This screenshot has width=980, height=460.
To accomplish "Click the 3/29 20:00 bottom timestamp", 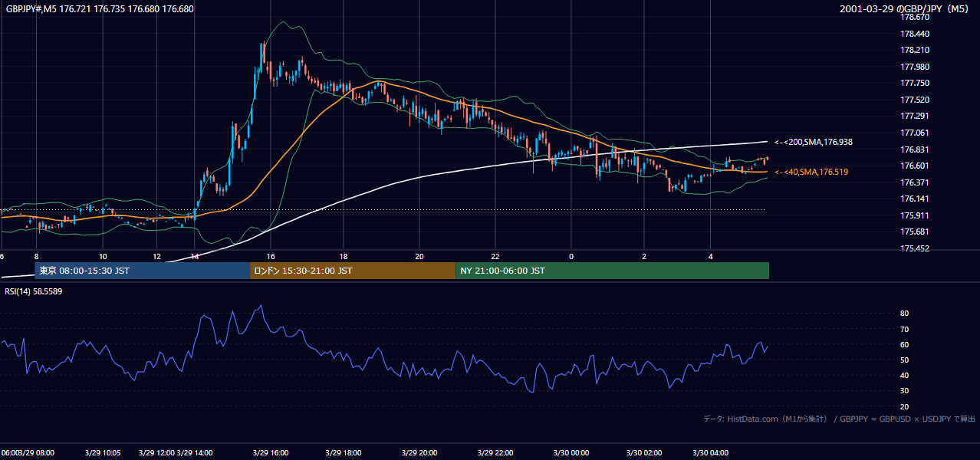I will click(419, 452).
